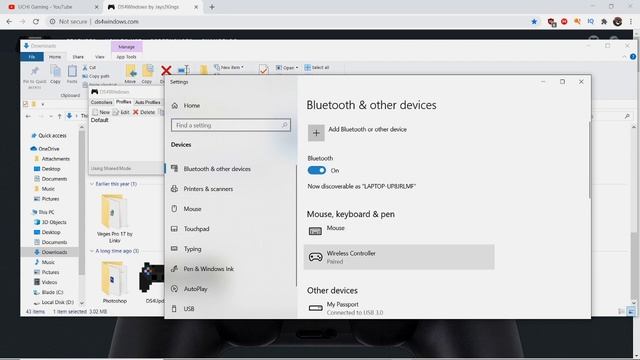
Task: Click Delete profile button in DS4Windows
Action: (144, 112)
